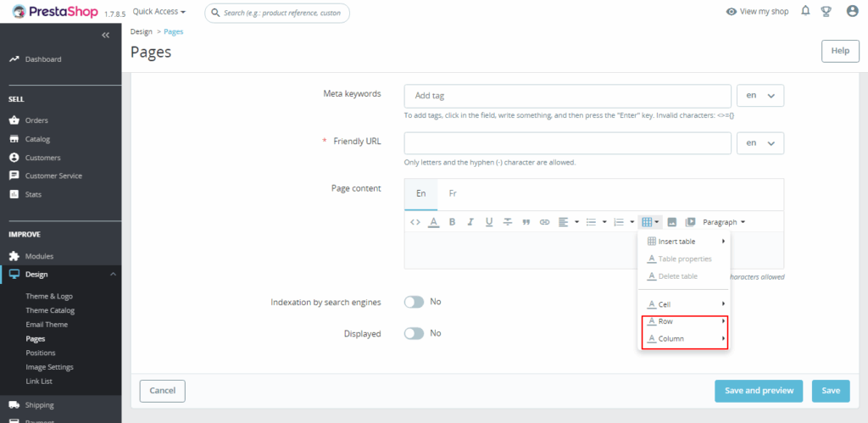The width and height of the screenshot is (868, 423).
Task: Apply bold formatting in the editor
Action: point(452,222)
